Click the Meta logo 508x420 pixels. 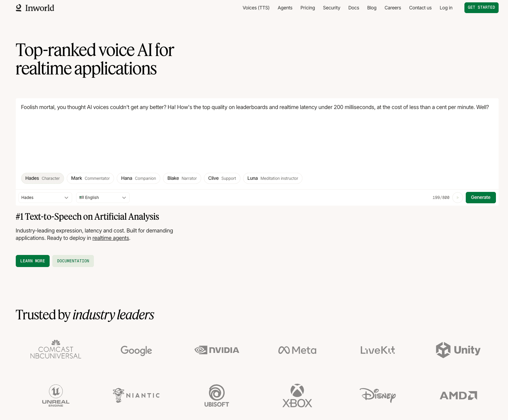[297, 350]
